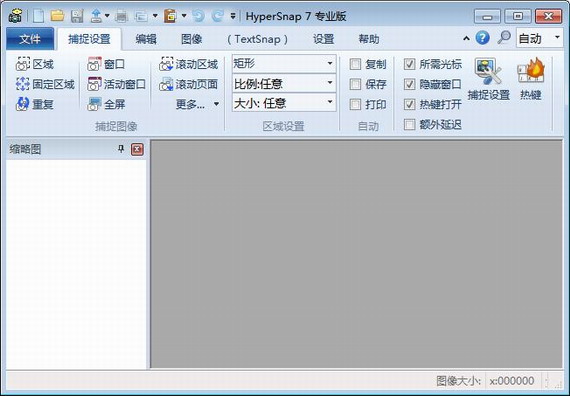
Task: Open the 大小: 任意 size dropdown
Action: point(284,103)
